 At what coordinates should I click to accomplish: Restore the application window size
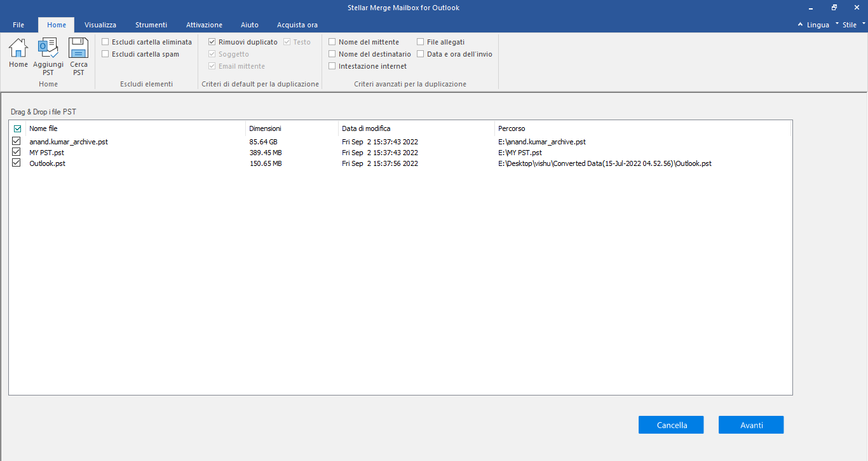(834, 8)
